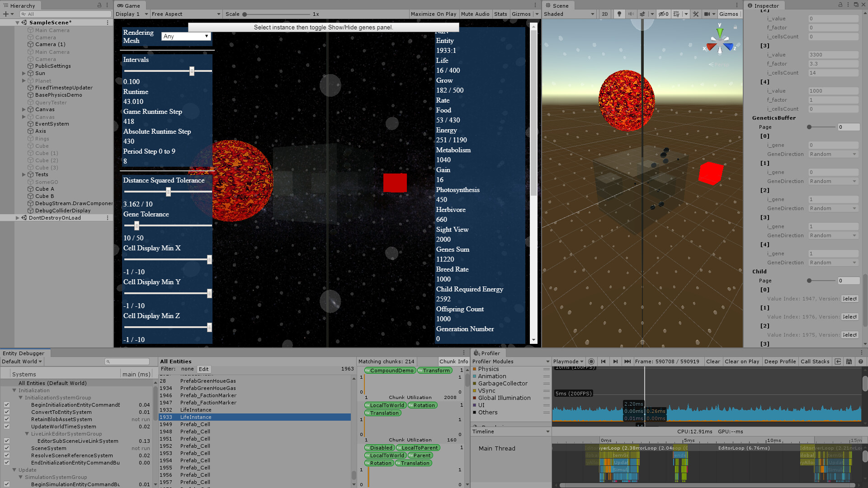
Task: Toggle the SceneSystem checkbox
Action: (x=7, y=448)
